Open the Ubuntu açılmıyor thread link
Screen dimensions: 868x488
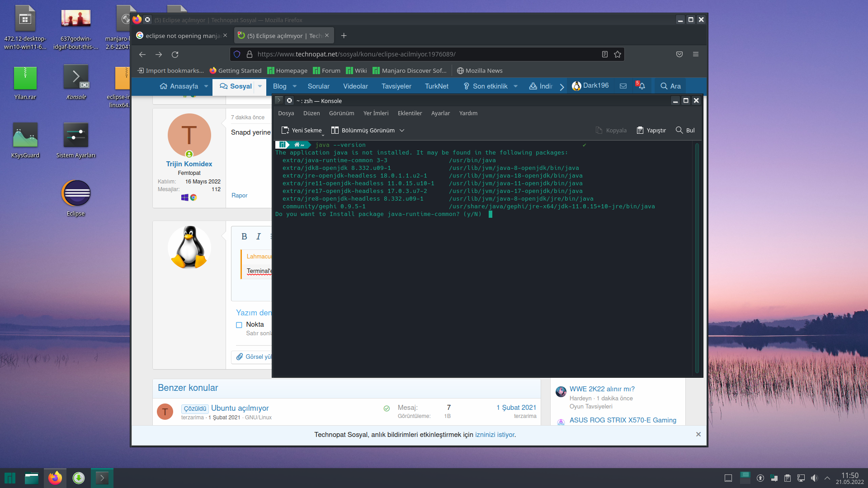coord(240,408)
